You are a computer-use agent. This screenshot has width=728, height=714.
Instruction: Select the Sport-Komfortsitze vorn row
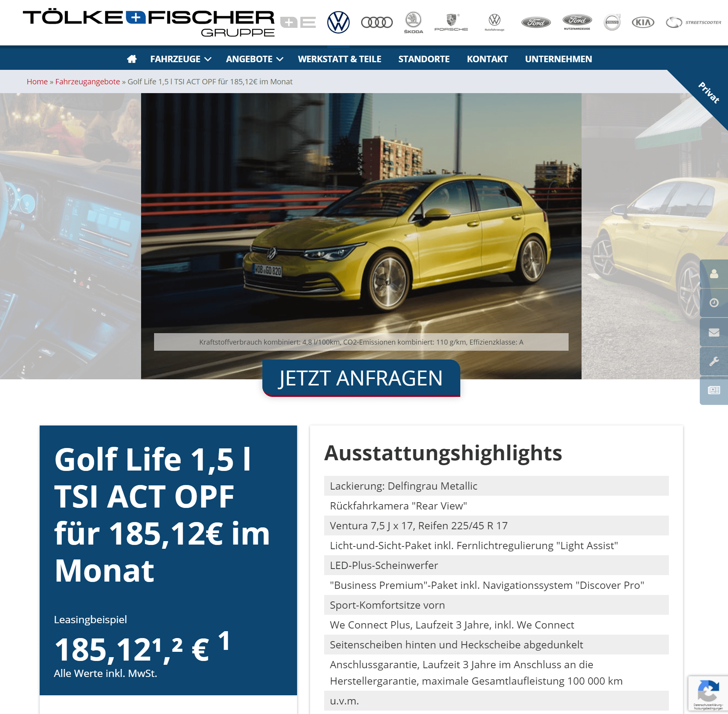tap(496, 605)
